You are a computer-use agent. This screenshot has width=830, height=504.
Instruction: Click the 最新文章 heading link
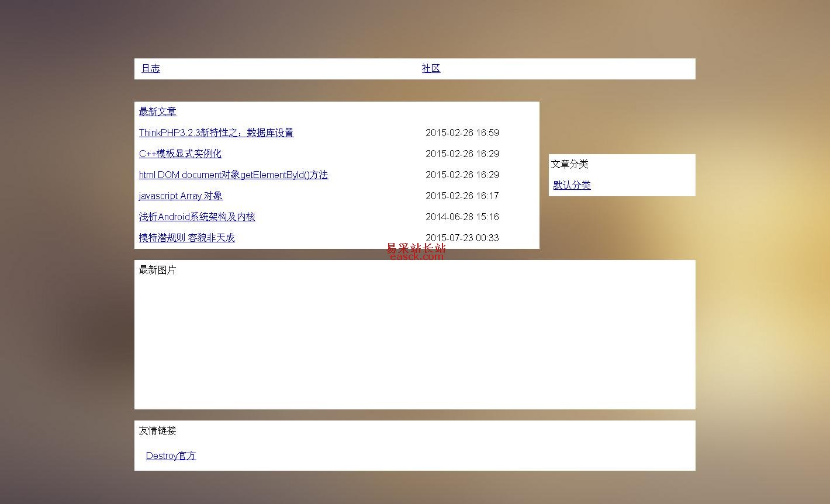pos(157,112)
